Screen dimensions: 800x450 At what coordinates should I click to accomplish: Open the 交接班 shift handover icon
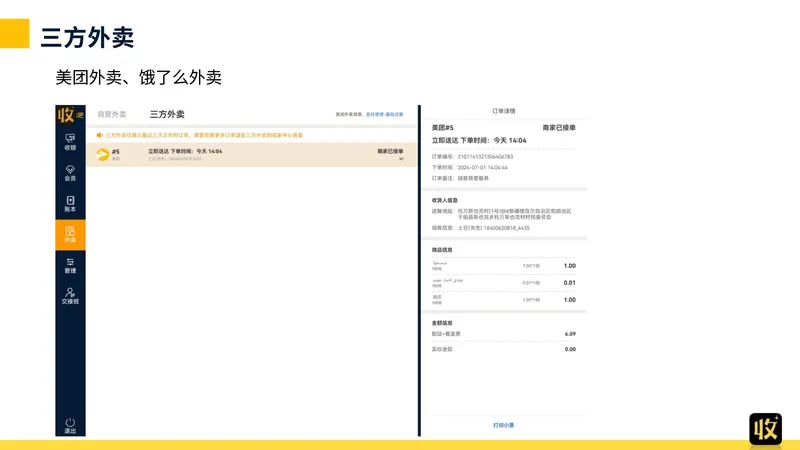70,296
